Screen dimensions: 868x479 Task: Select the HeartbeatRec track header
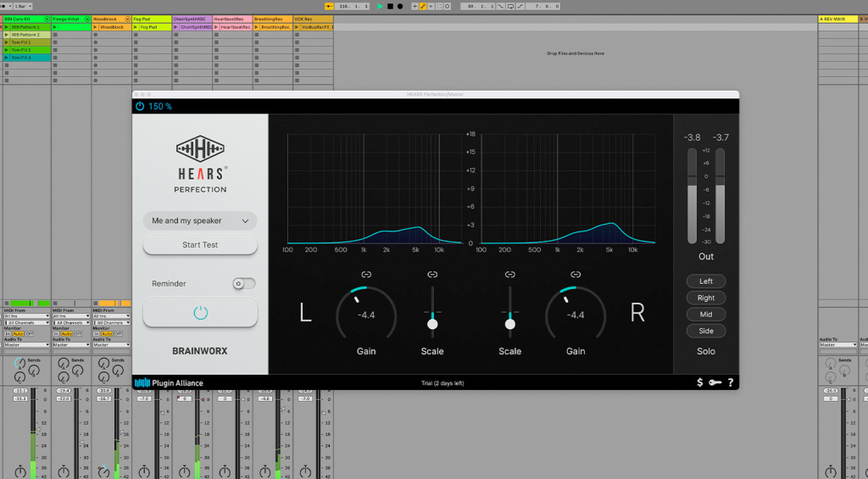(232, 19)
